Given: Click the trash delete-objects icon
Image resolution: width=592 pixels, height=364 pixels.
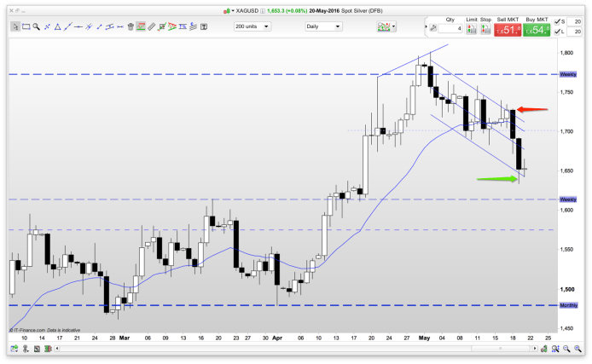Looking at the screenshot, I should point(130,26).
